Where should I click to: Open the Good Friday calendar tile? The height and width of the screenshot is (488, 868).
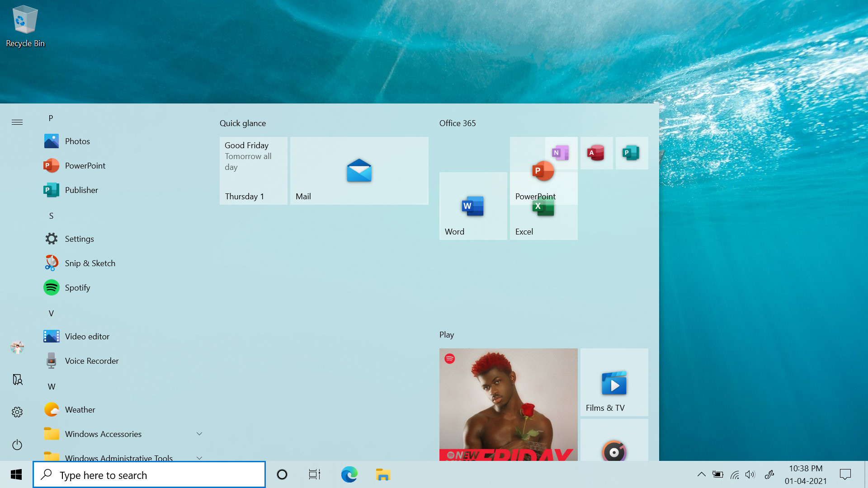coord(254,171)
